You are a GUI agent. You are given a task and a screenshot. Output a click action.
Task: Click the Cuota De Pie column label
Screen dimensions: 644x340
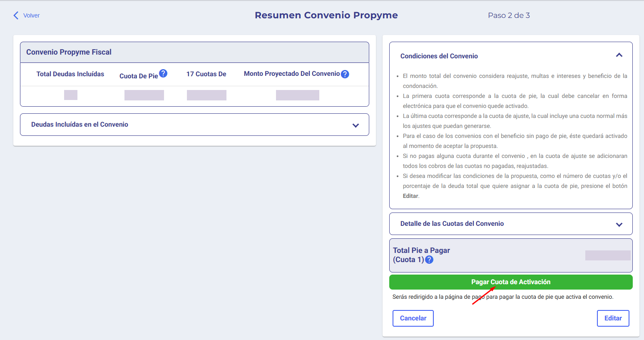(x=139, y=76)
